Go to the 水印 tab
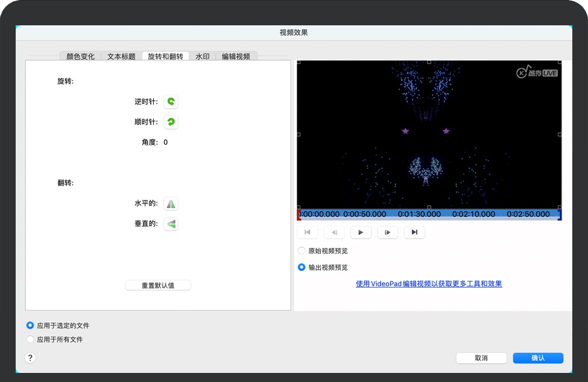The height and width of the screenshot is (382, 588). (x=203, y=57)
